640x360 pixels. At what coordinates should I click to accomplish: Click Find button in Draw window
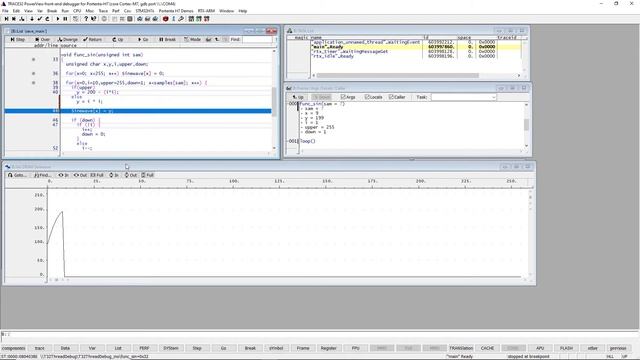[x=42, y=175]
